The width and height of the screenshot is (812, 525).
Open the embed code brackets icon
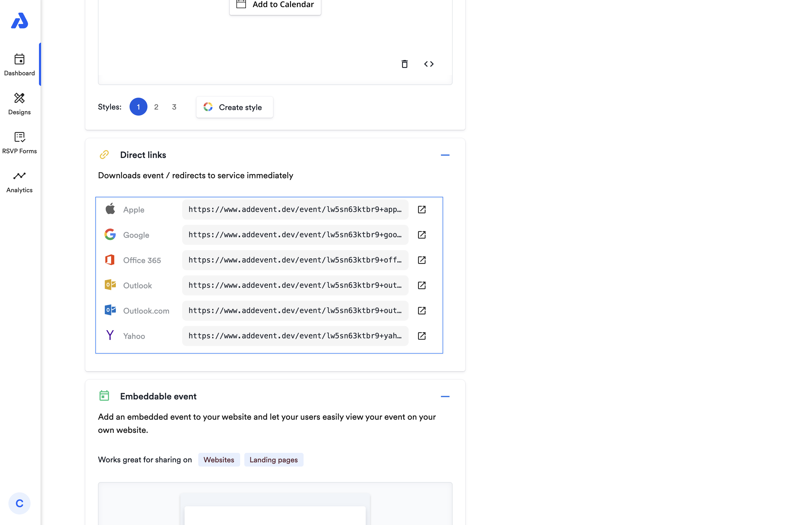pos(428,64)
